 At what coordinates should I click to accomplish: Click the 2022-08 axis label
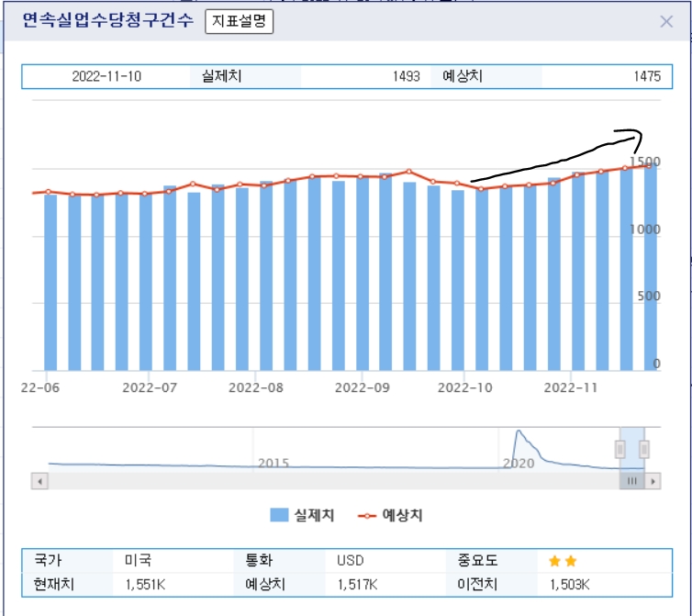(256, 387)
